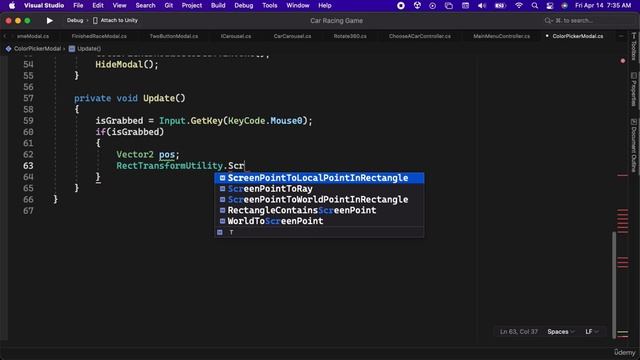Switch to the TwoButtonModal.cs tab

(x=173, y=36)
